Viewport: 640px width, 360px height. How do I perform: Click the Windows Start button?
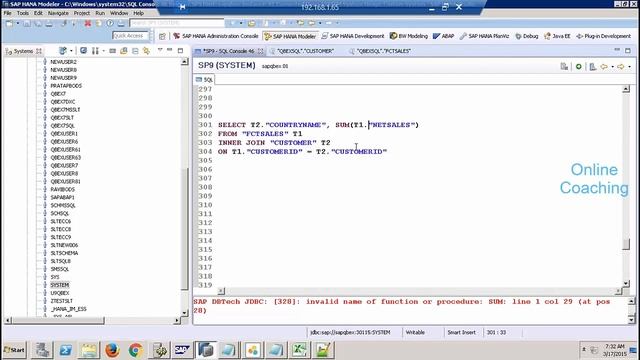[x=15, y=350]
